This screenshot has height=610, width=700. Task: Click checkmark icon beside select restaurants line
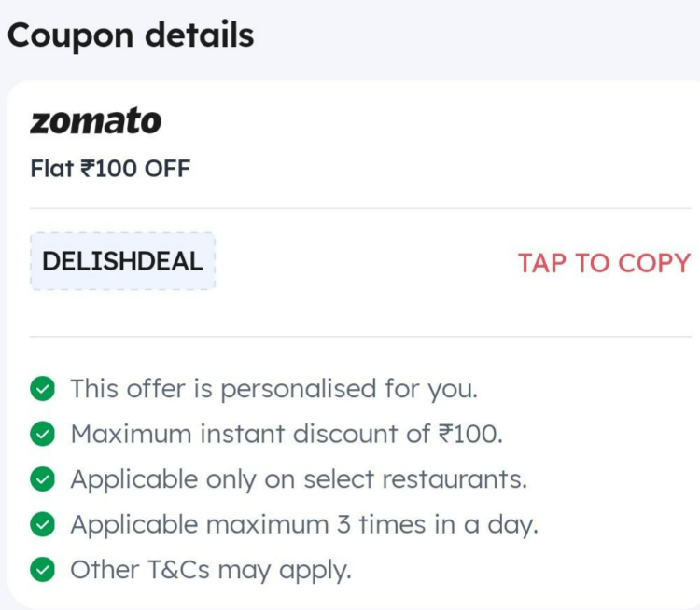tap(42, 479)
